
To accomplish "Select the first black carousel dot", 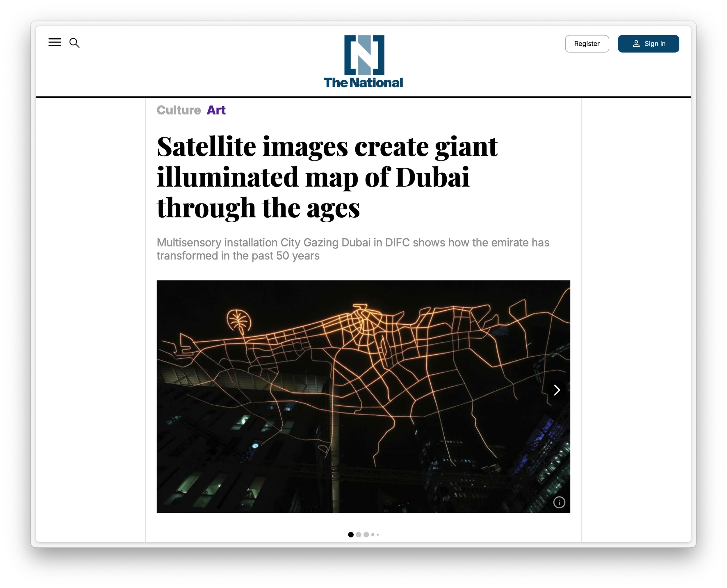I will (351, 535).
